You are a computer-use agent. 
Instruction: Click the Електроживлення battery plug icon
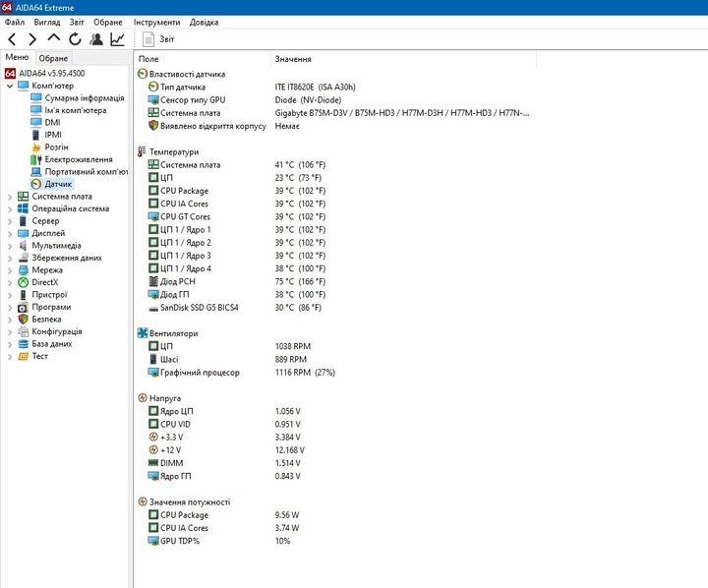click(36, 159)
